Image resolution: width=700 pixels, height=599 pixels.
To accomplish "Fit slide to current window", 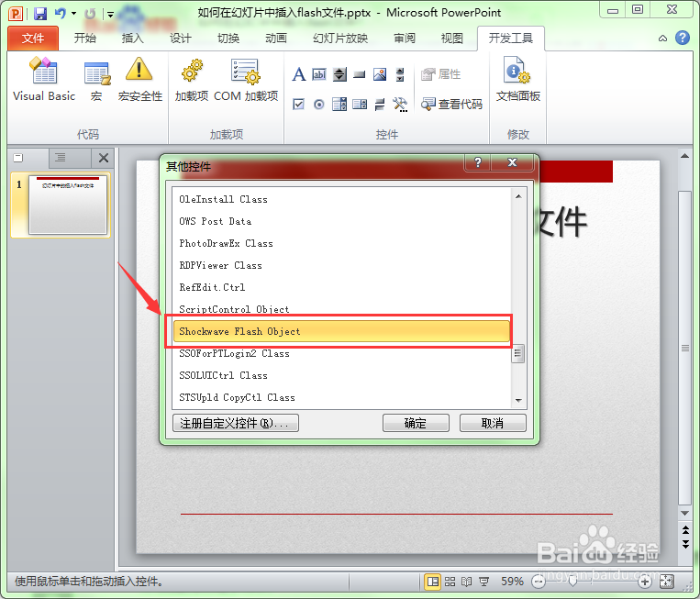I will [x=667, y=582].
